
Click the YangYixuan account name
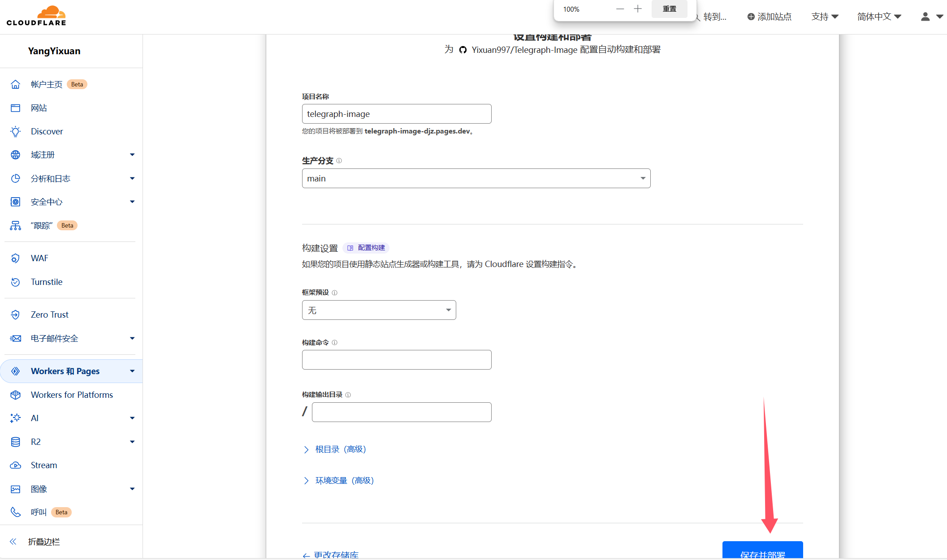[54, 51]
